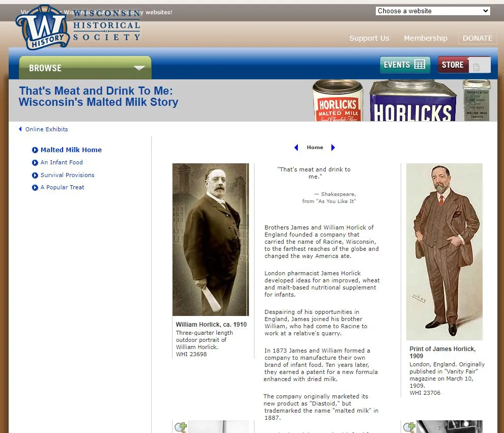Open the William Horlick portrait photo
504x433 pixels.
(x=211, y=240)
